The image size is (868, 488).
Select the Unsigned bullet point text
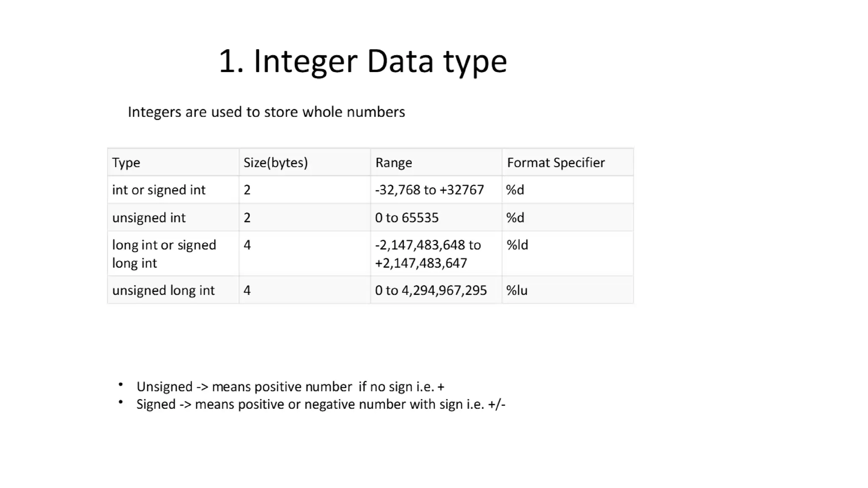(290, 387)
